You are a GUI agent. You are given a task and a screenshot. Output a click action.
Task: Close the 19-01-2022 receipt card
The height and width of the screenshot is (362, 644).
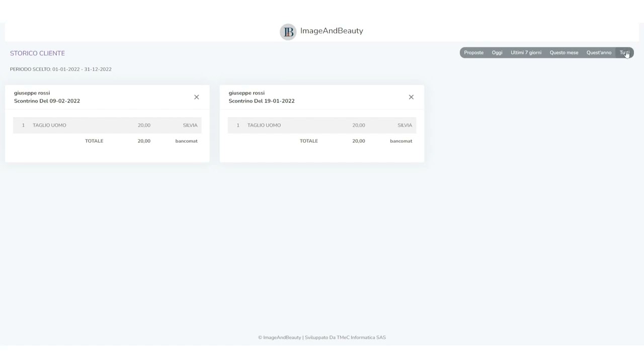[x=411, y=97]
